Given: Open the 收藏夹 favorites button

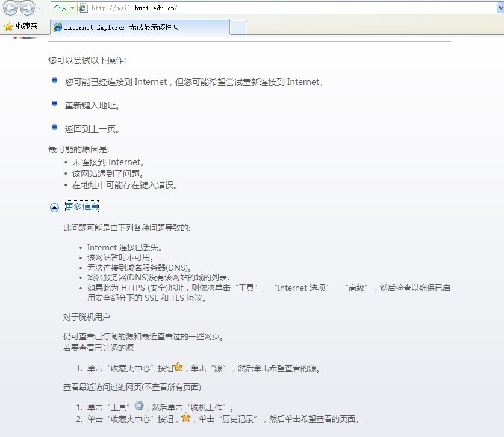Looking at the screenshot, I should [21, 26].
